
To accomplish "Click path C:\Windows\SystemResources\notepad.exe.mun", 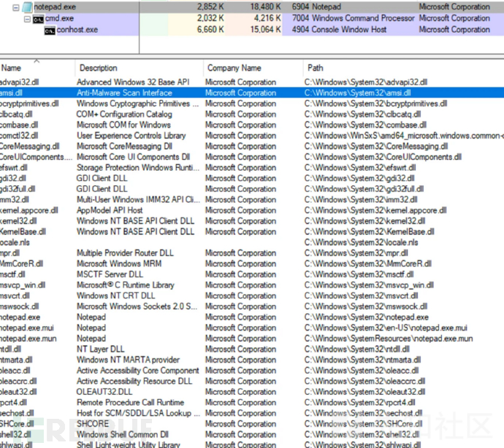I will [x=389, y=338].
